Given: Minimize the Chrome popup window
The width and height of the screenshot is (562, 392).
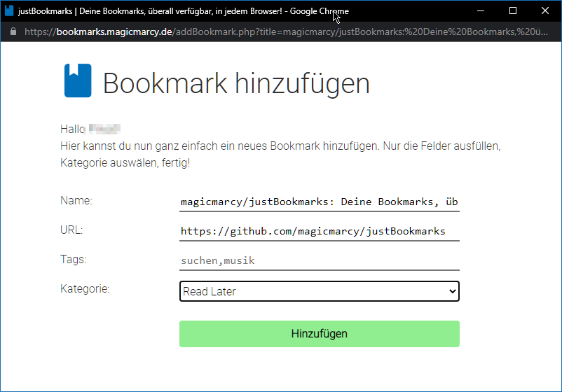Looking at the screenshot, I should (481, 10).
